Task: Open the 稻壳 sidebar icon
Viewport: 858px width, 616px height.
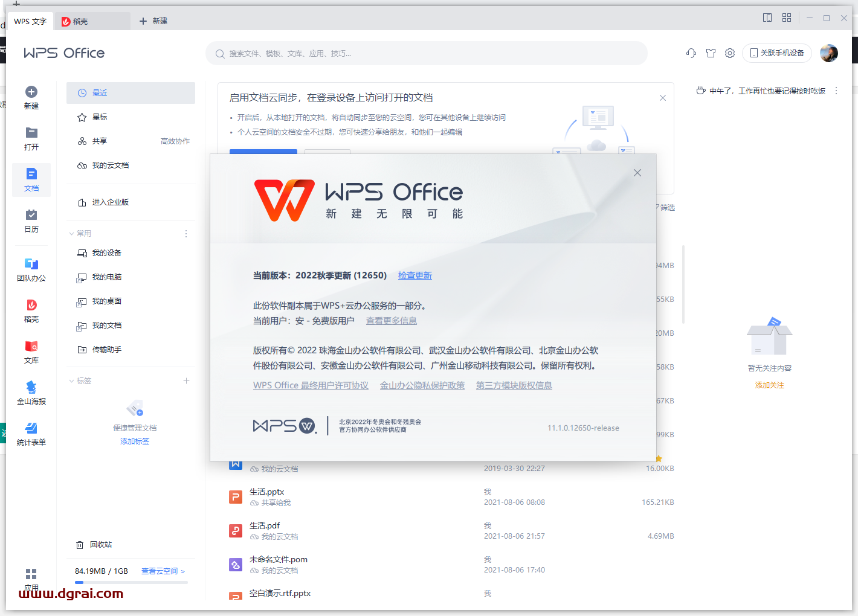Action: click(31, 305)
